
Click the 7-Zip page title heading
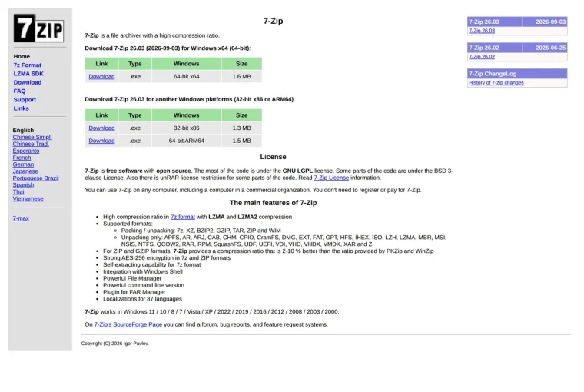[273, 22]
